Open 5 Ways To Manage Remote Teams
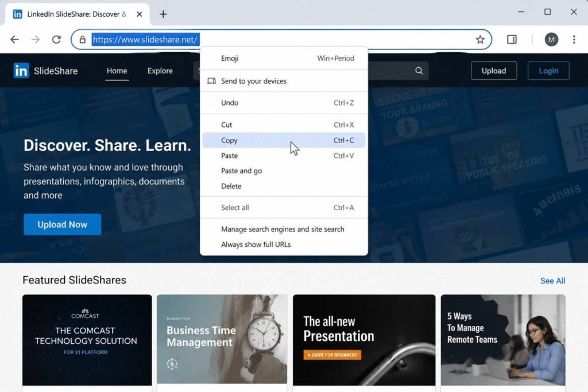588x392 pixels. click(x=503, y=340)
